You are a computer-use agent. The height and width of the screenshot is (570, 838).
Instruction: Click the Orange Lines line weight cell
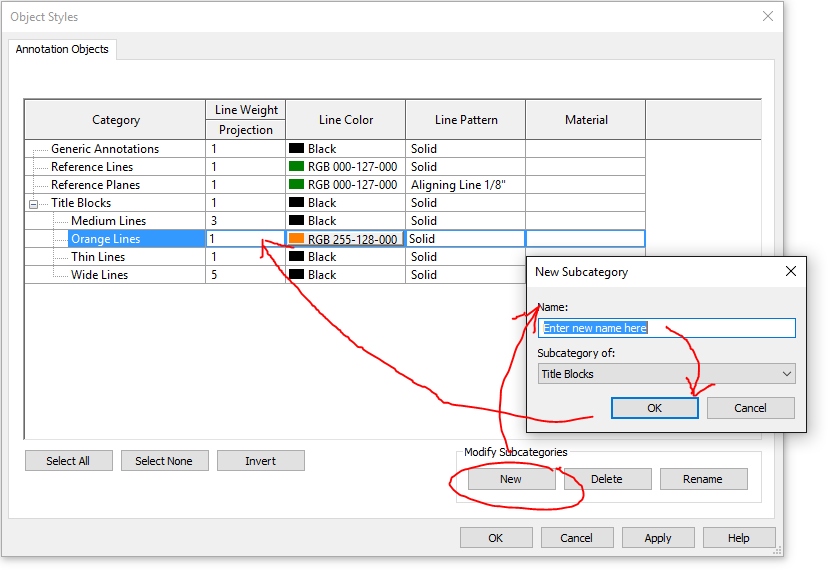tap(245, 239)
